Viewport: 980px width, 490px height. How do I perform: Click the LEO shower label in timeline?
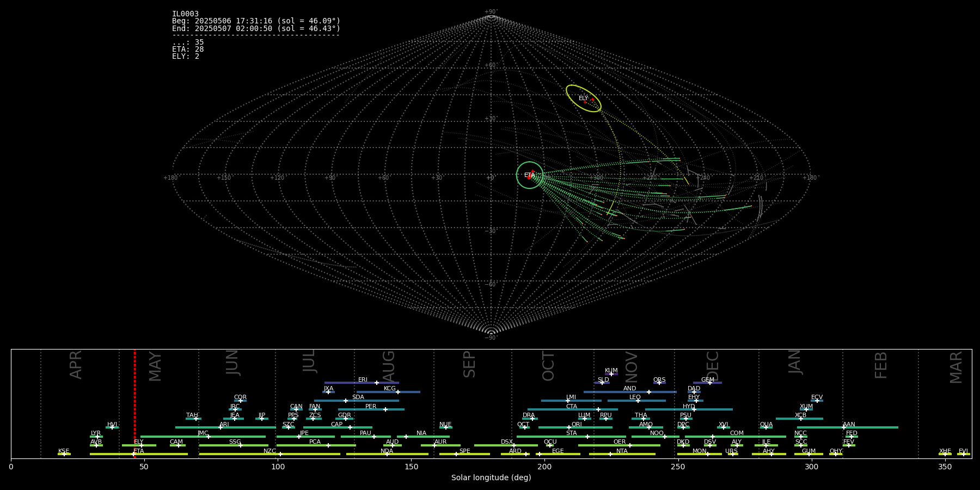click(635, 397)
